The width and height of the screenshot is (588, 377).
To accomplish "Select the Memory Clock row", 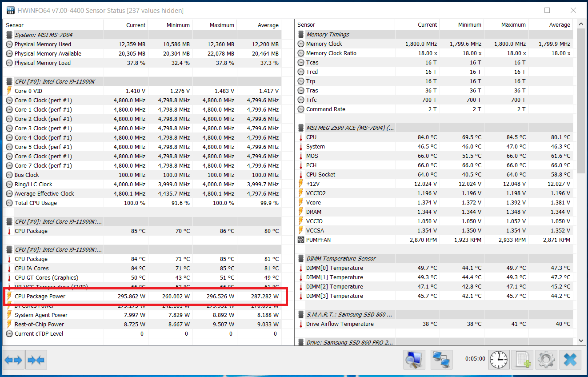I will pos(434,44).
